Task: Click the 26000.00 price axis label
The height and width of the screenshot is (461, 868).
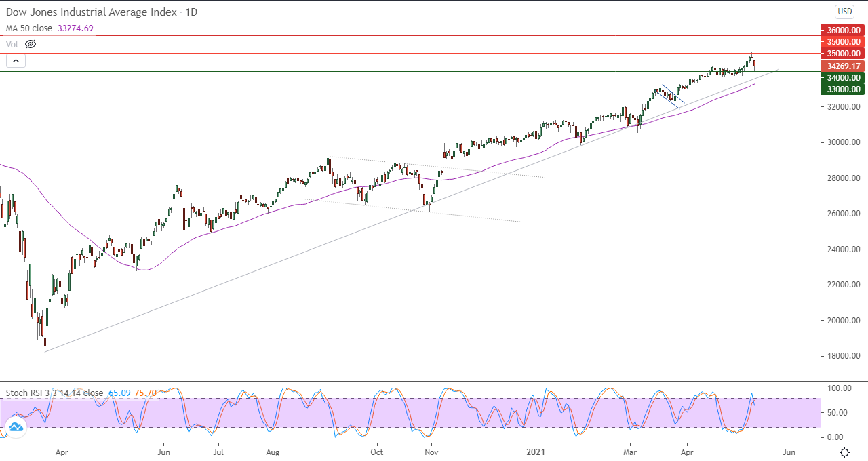Action: tap(842, 214)
